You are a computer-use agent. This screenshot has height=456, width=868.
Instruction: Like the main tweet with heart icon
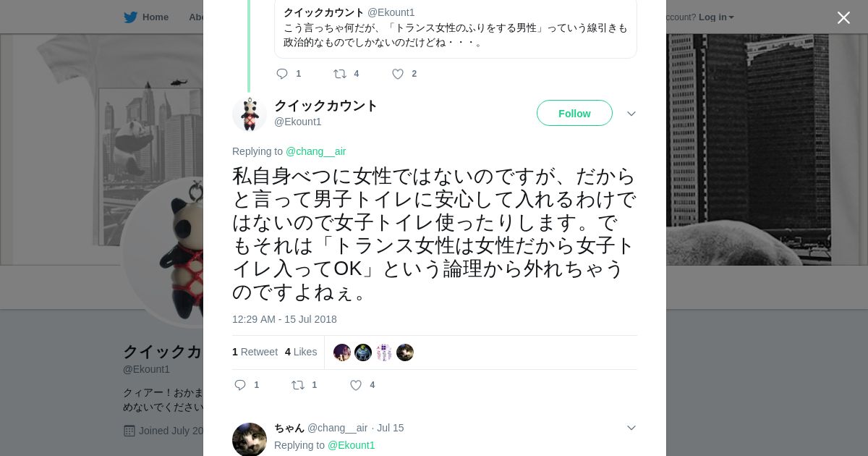(356, 385)
